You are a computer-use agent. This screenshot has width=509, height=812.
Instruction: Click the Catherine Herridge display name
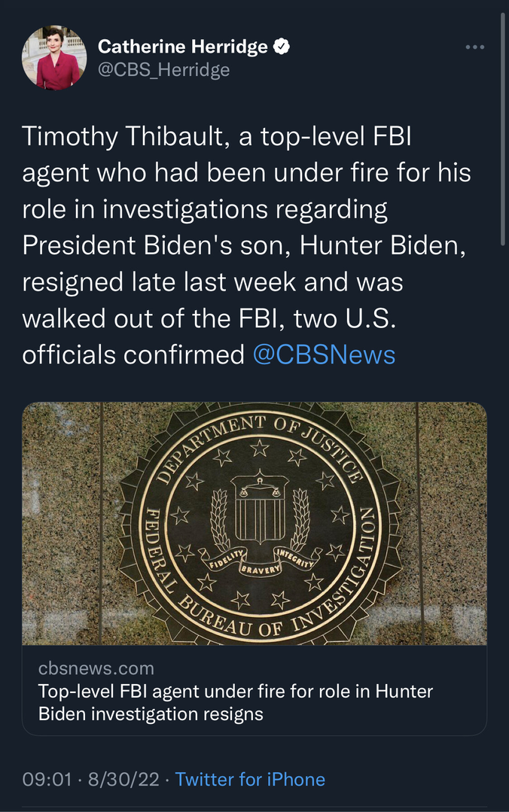tap(183, 47)
